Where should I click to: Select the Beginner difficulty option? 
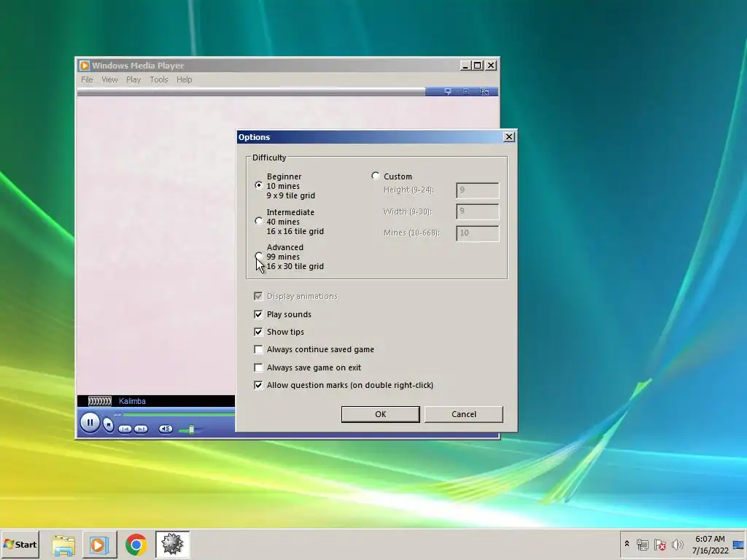[259, 185]
